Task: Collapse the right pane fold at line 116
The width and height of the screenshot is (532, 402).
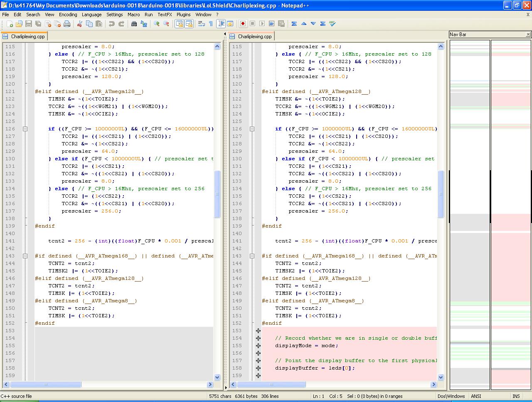Action: [x=252, y=54]
